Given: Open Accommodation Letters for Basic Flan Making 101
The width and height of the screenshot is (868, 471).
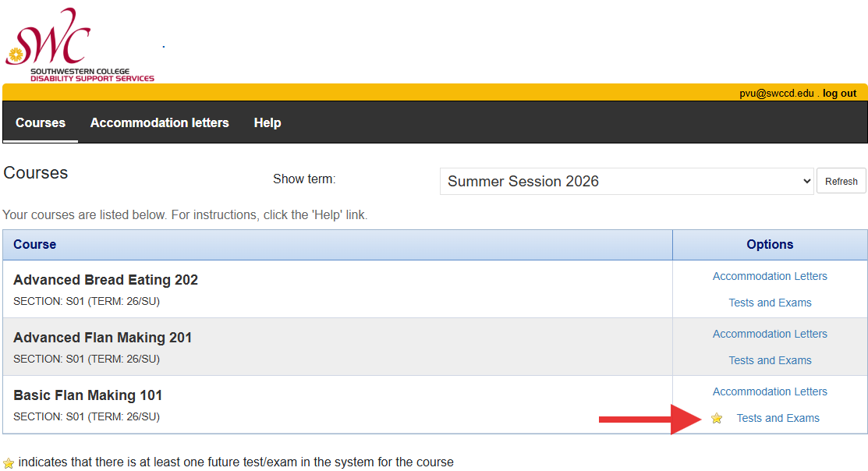Looking at the screenshot, I should pyautogui.click(x=770, y=391).
